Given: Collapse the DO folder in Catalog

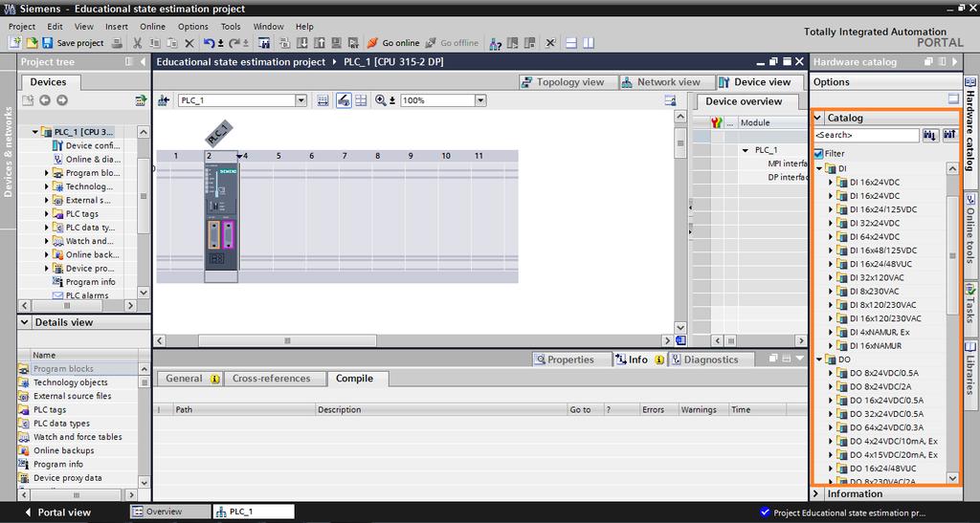Looking at the screenshot, I should pos(819,360).
